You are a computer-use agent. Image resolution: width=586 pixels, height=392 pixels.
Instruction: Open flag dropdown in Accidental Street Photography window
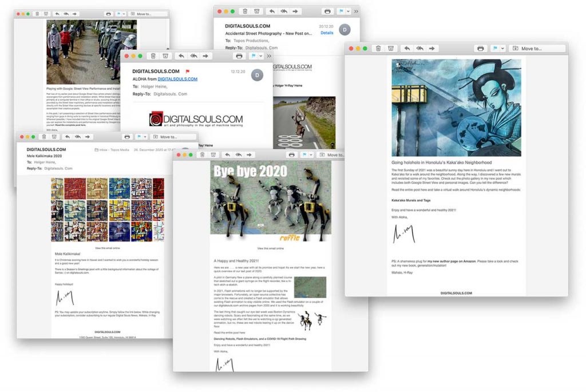click(349, 11)
